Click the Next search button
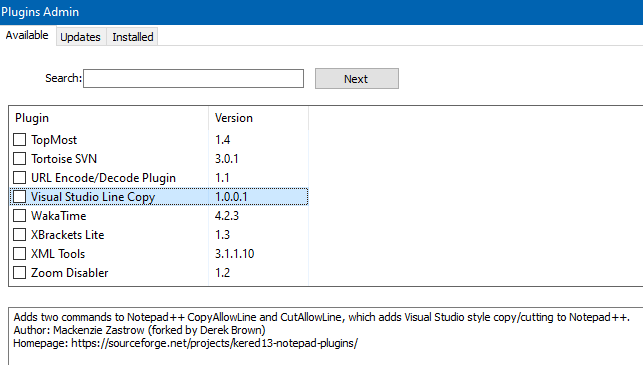The image size is (643, 365). pyautogui.click(x=356, y=79)
